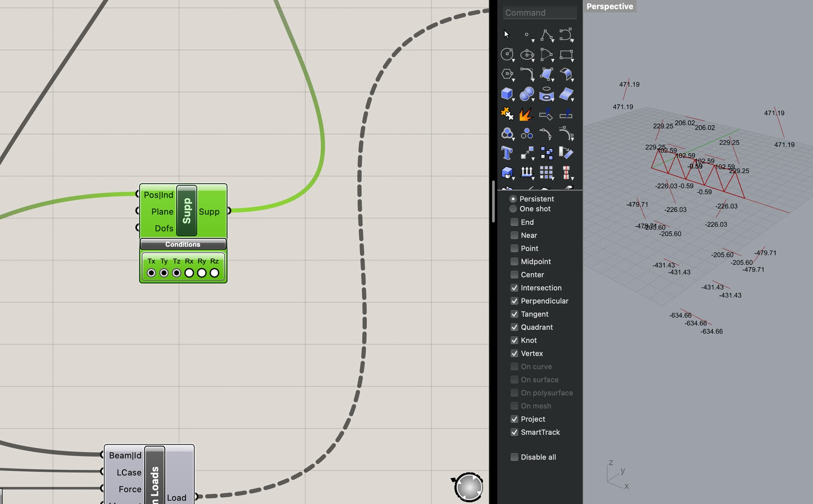Toggle the SmartTrack checkbox
The width and height of the screenshot is (813, 504).
[514, 432]
